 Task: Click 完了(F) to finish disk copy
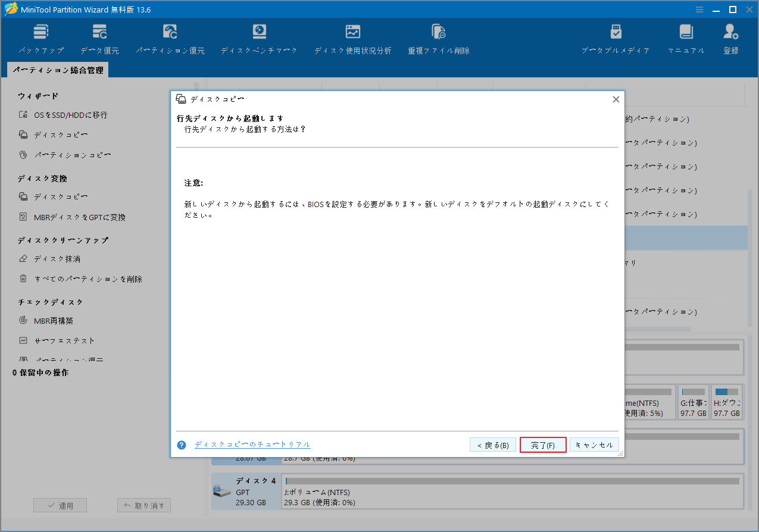point(542,444)
